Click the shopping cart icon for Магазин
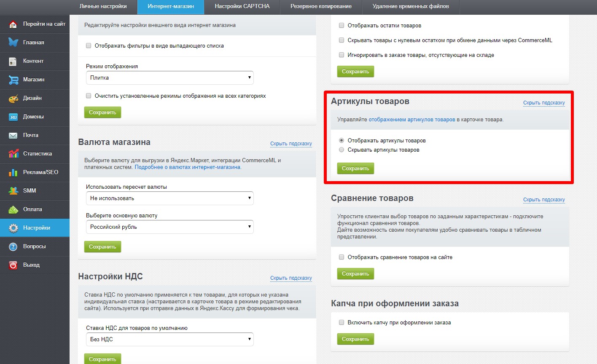Screen dimensions: 597x364 13,80
